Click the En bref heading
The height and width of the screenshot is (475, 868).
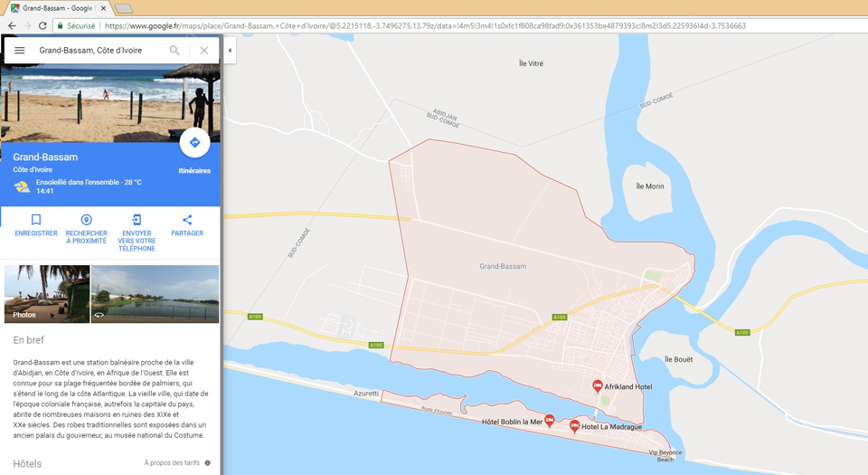pos(28,340)
